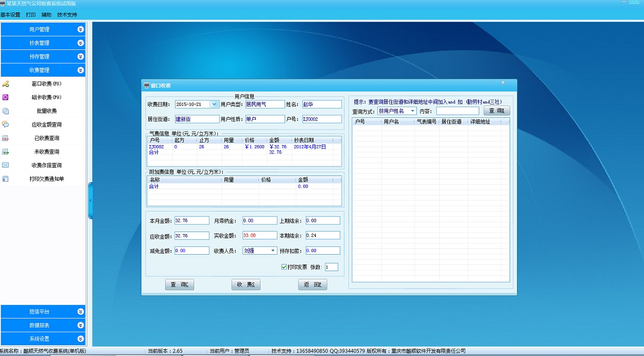644x356 pixels.
Task: Click the ￥1.2600 price cell
Action: (255, 147)
